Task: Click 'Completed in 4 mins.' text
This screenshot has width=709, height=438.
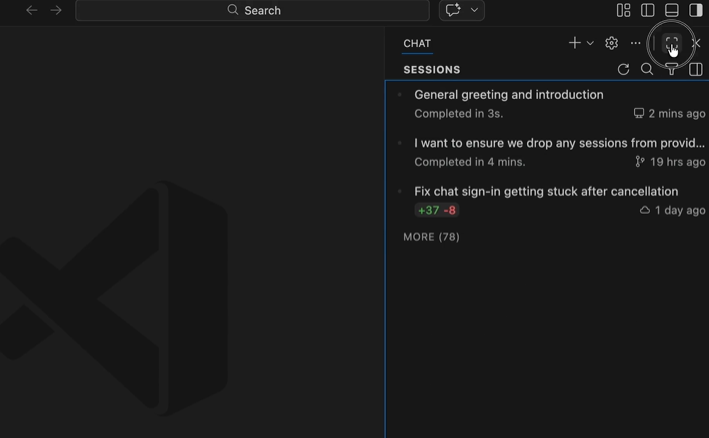Action: point(470,162)
